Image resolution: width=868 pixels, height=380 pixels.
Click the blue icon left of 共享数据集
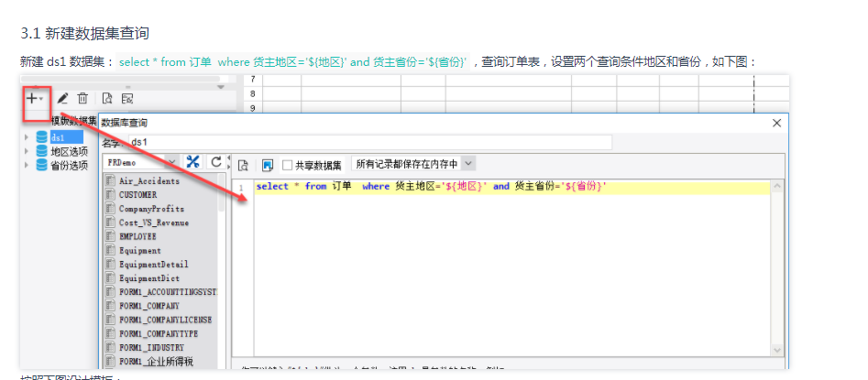pos(268,165)
